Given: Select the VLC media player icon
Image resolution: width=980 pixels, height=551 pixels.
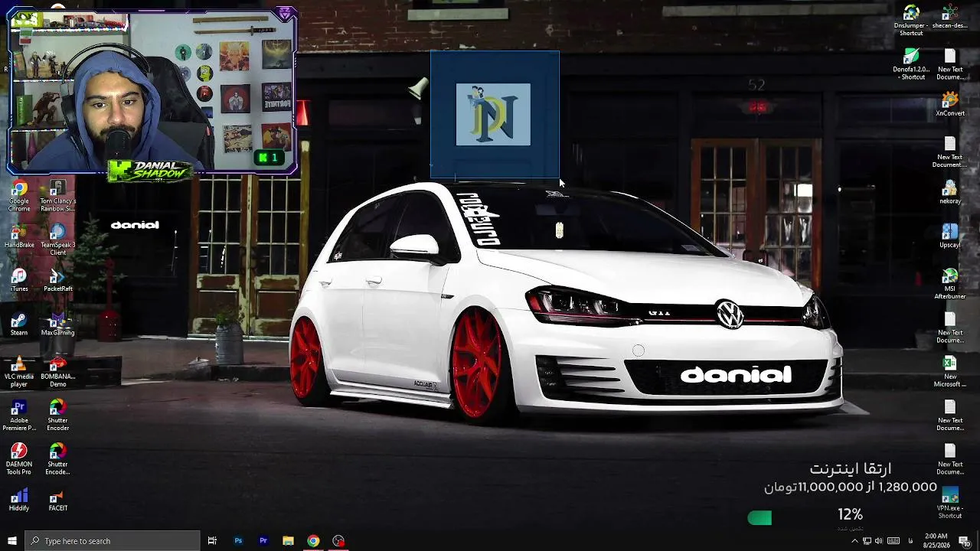Looking at the screenshot, I should (x=19, y=371).
